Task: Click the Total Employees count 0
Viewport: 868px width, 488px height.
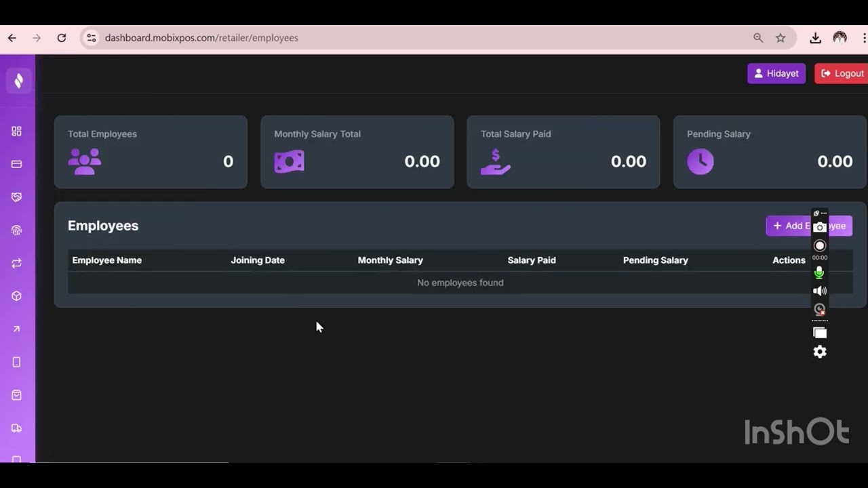Action: click(229, 161)
